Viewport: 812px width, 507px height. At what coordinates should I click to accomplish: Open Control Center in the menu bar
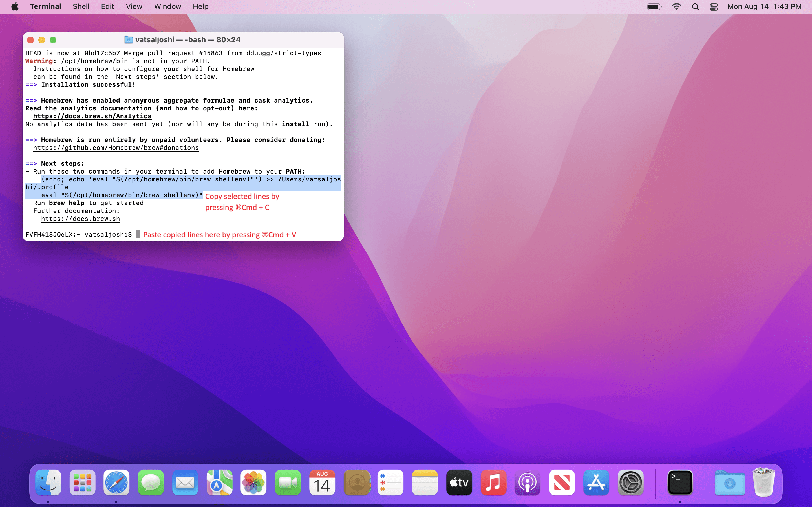click(x=714, y=7)
